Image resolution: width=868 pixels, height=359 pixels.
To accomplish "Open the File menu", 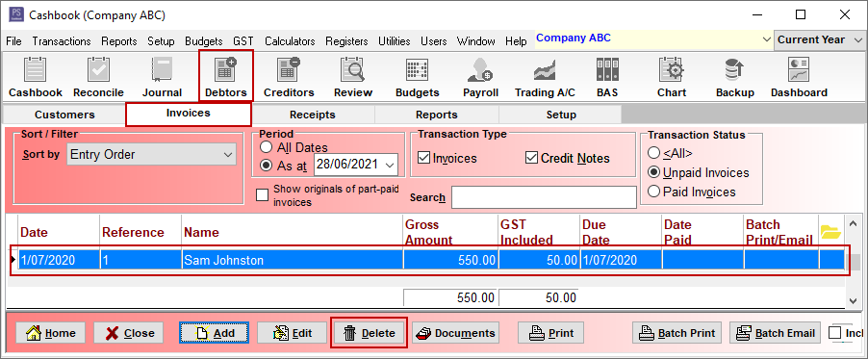I will tap(13, 41).
